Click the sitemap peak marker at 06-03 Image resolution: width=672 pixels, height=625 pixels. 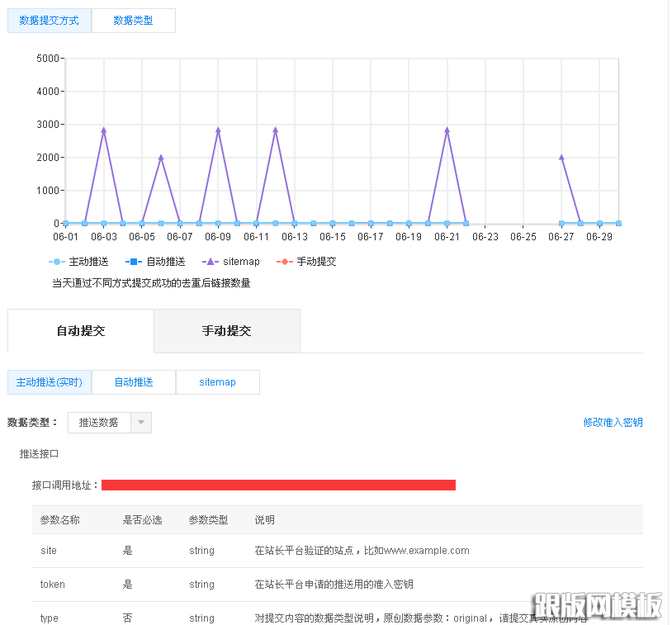tap(104, 130)
